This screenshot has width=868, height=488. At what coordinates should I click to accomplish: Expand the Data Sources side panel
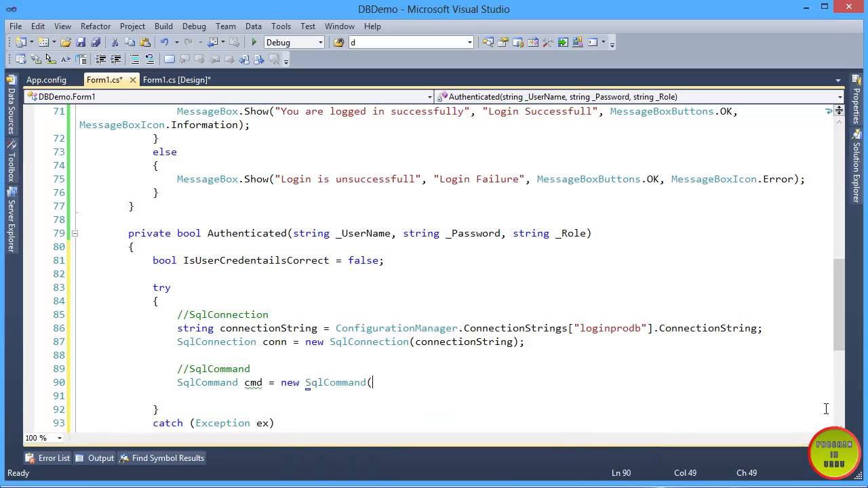coord(11,106)
